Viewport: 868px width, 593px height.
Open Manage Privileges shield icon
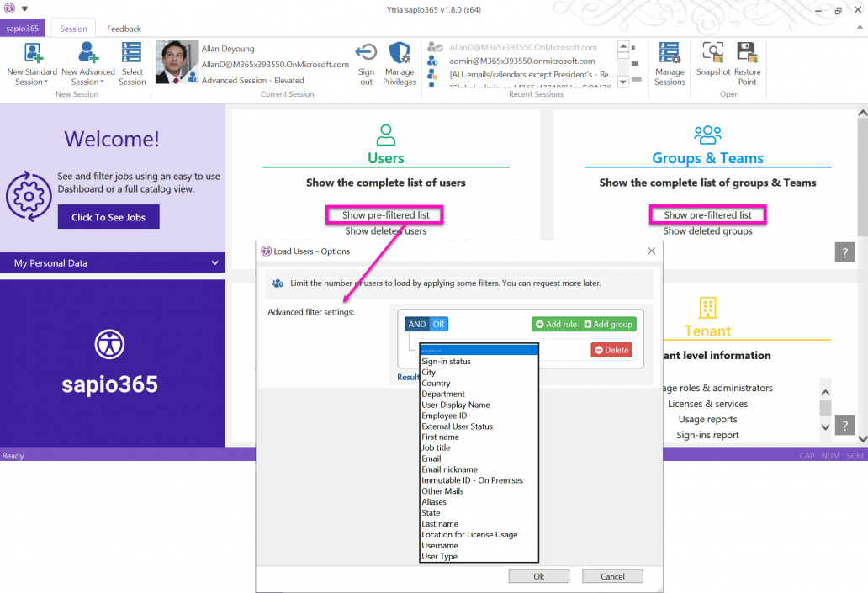point(400,53)
